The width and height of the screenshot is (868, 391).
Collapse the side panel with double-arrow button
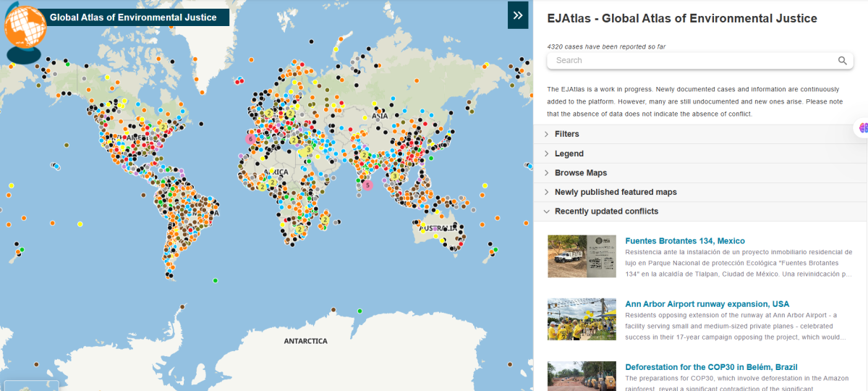coord(518,14)
